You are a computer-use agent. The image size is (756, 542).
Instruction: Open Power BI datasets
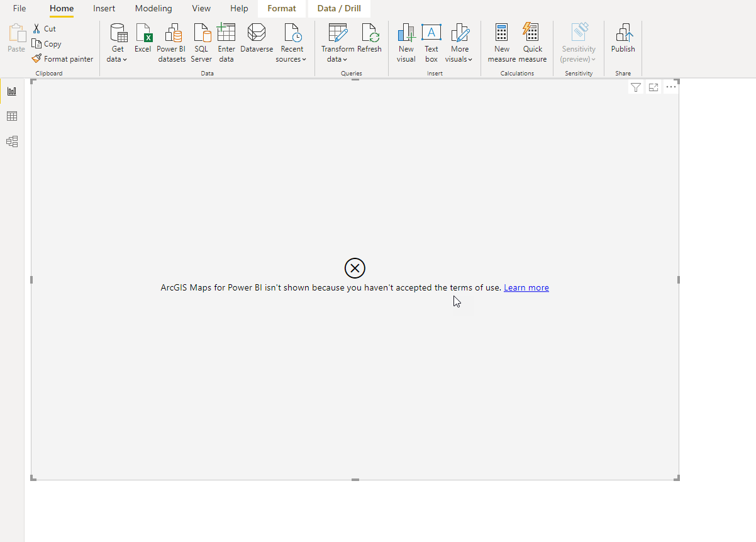[172, 43]
